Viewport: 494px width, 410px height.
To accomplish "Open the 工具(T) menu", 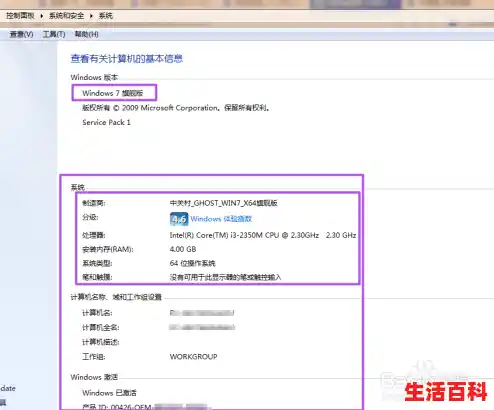I will tap(54, 34).
